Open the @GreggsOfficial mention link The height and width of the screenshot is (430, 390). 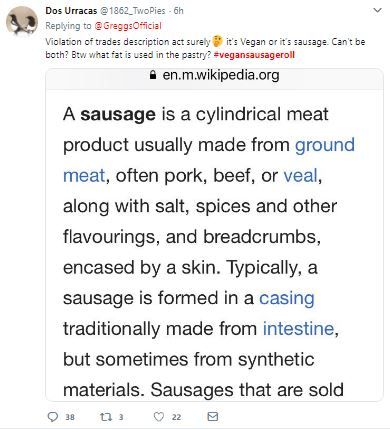click(128, 26)
